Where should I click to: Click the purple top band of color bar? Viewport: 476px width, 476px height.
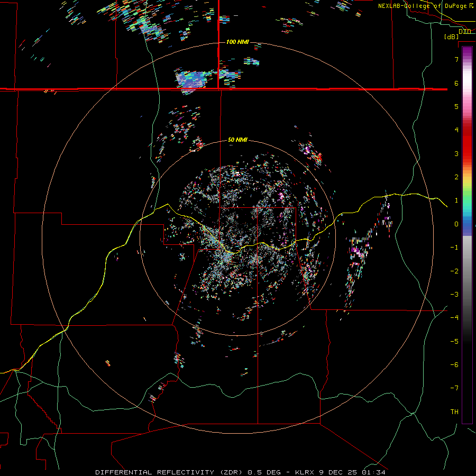pyautogui.click(x=467, y=52)
